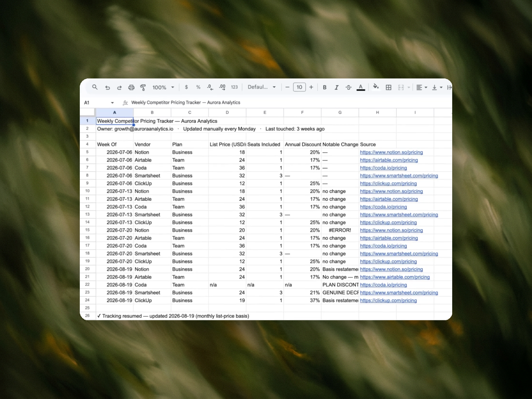This screenshot has width=532, height=399.
Task: Click the 'Week Of' header cell
Action: tap(115, 144)
